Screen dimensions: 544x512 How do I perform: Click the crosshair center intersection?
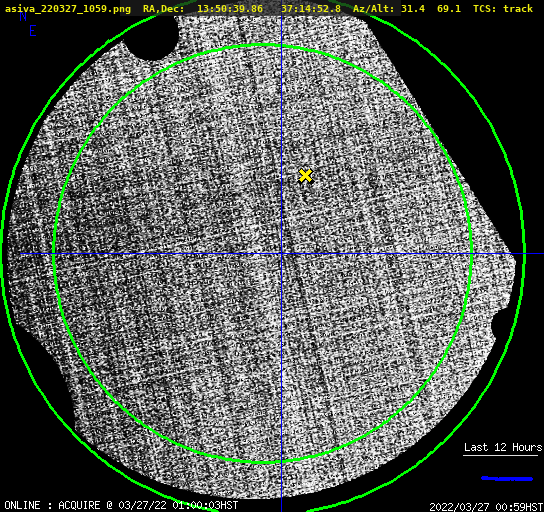point(281,254)
